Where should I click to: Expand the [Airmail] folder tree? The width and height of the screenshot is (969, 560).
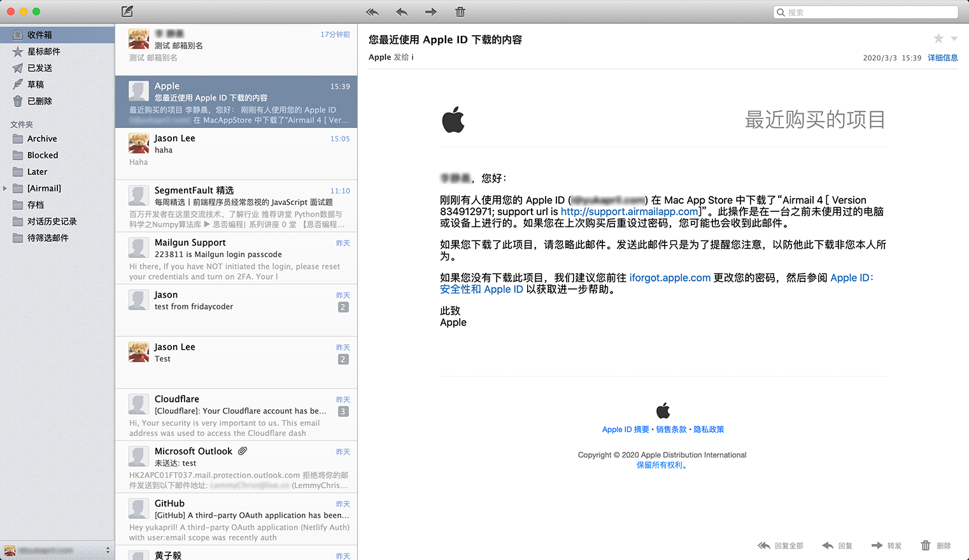click(5, 188)
